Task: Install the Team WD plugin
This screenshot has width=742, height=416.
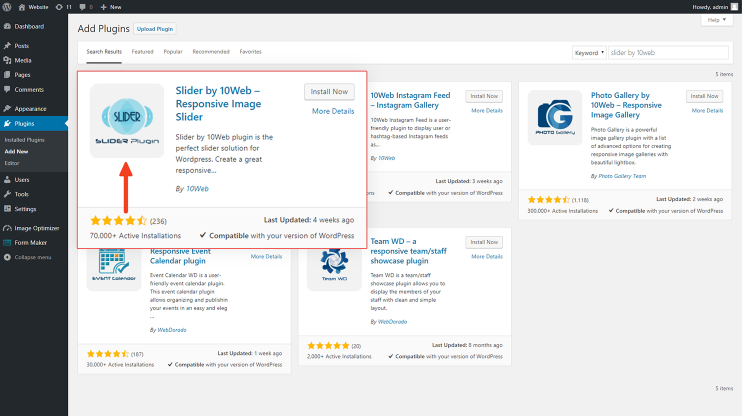Action: pos(484,242)
